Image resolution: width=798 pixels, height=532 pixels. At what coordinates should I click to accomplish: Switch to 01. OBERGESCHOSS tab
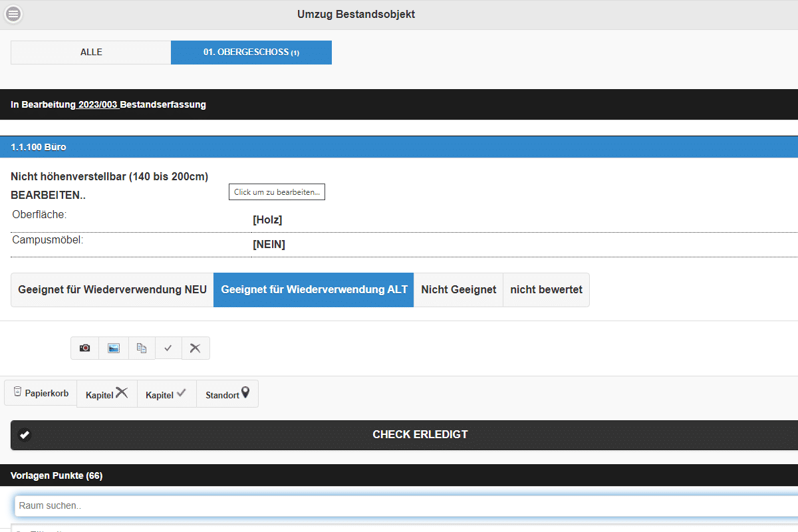click(x=251, y=53)
